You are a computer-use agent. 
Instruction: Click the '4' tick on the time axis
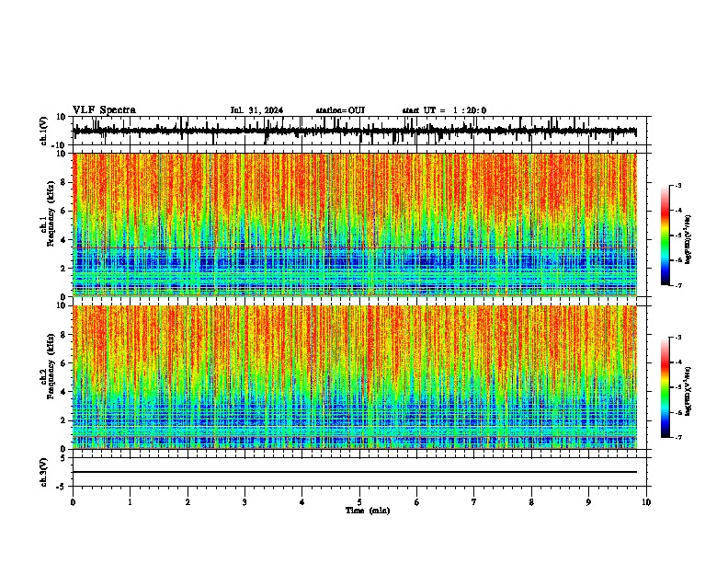point(302,502)
